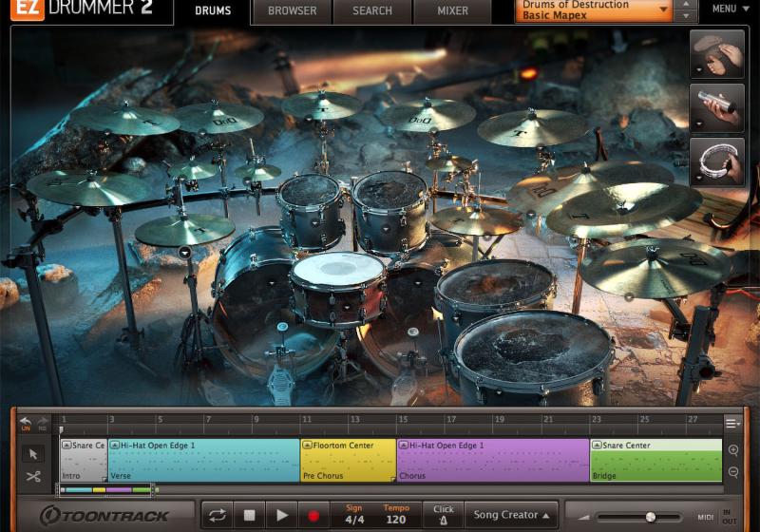Switch to the BROWSER tab
760x532 pixels.
293,10
